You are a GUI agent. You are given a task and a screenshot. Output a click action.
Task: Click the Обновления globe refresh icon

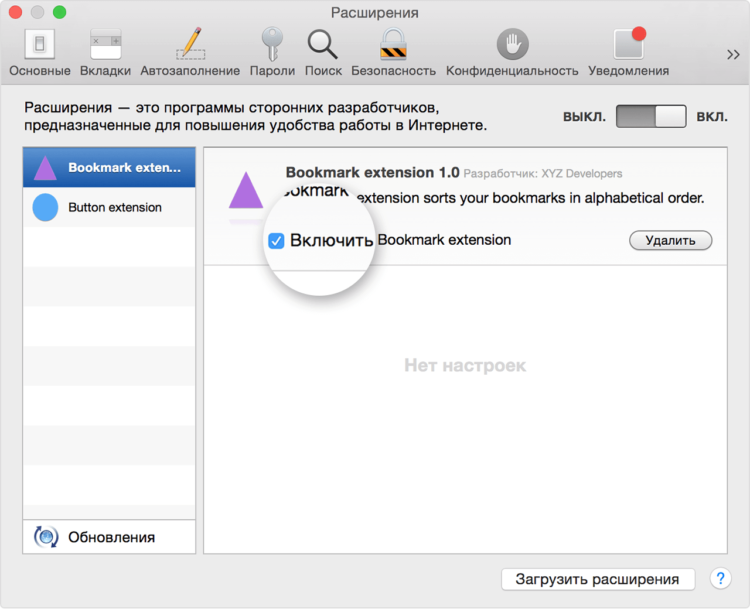pos(46,537)
